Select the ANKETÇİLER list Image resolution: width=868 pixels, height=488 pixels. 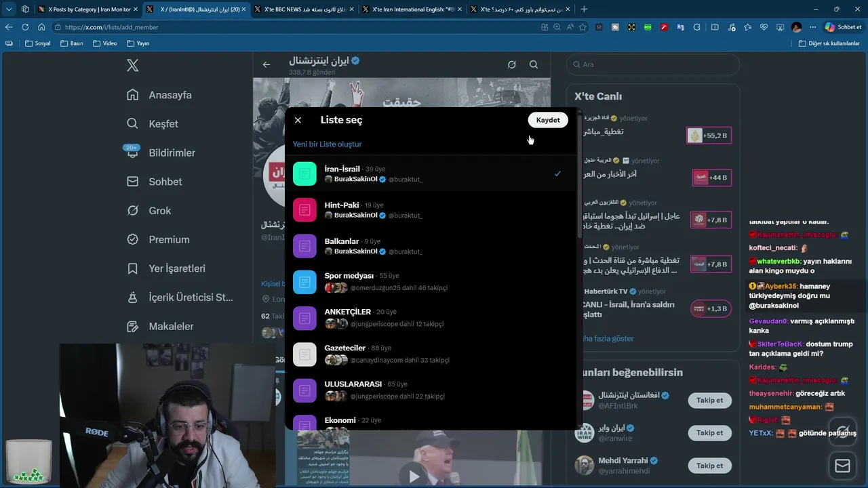point(431,318)
